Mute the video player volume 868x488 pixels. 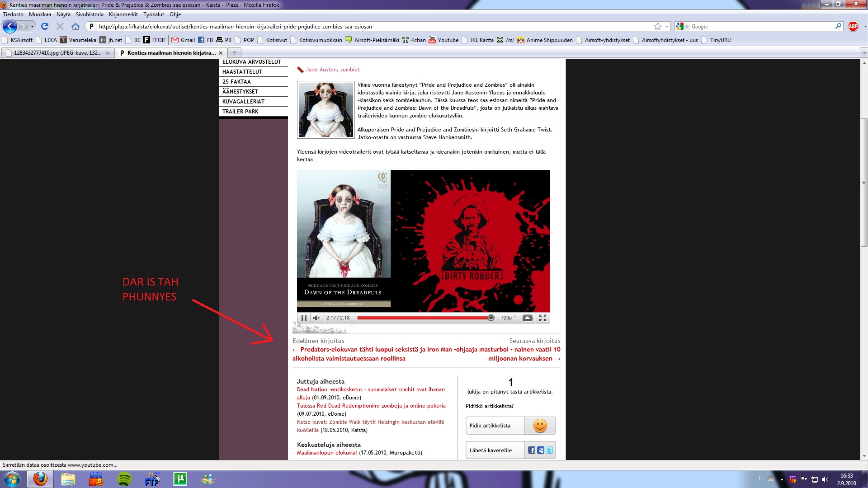(316, 318)
